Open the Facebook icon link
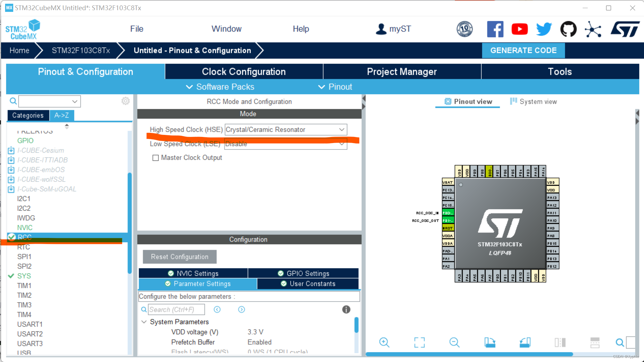The height and width of the screenshot is (362, 644). tap(495, 29)
